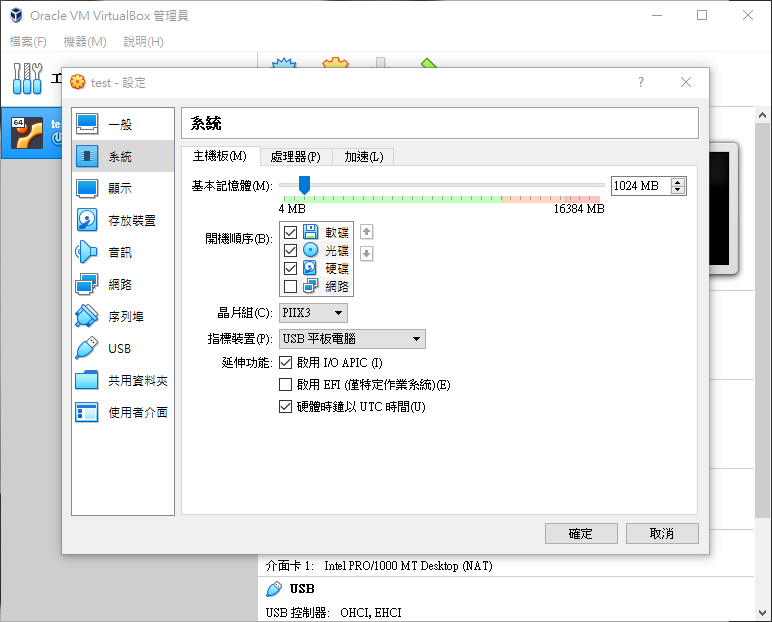The height and width of the screenshot is (622, 772).
Task: Click the base memory slider handle
Action: click(x=304, y=185)
